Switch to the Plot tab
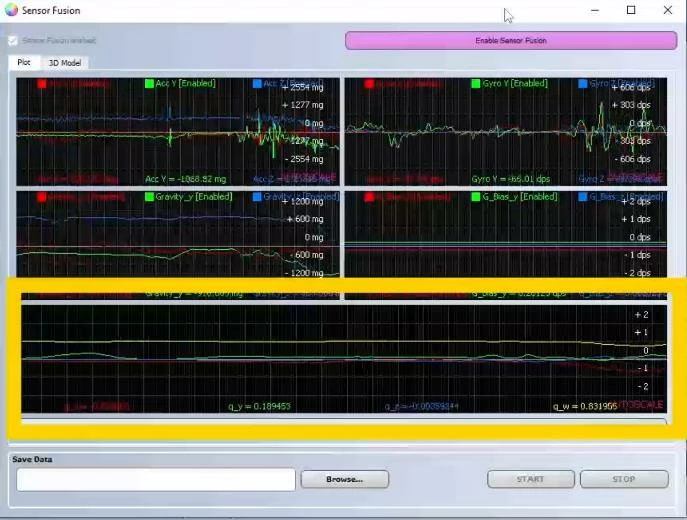This screenshot has width=687, height=520. (x=24, y=62)
